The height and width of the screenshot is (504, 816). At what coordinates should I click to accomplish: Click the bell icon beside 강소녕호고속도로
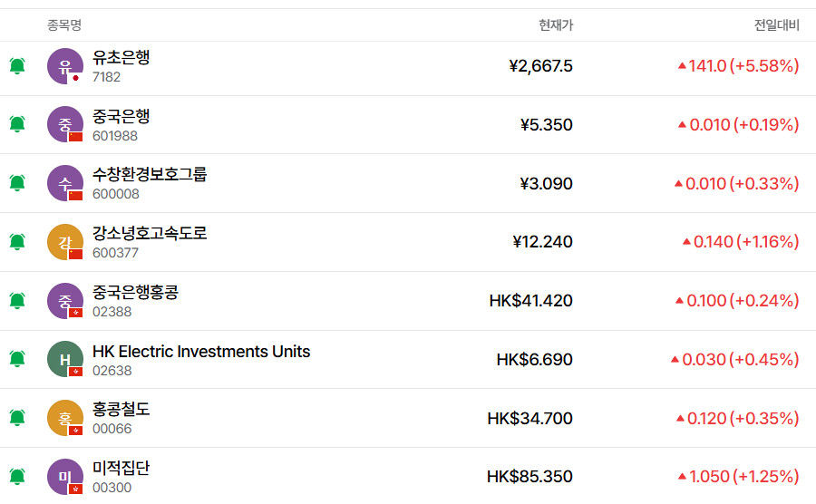click(17, 242)
